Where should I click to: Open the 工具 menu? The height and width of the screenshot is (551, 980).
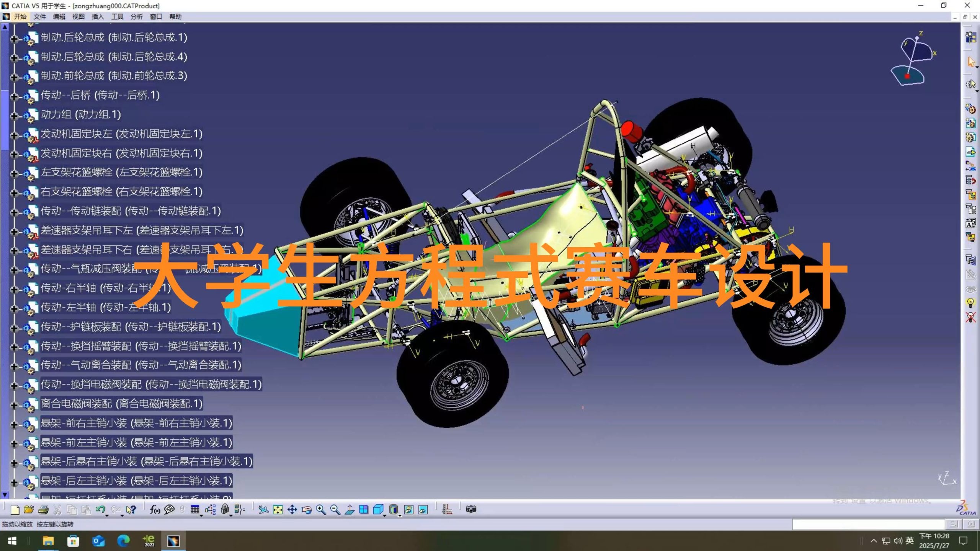[117, 16]
